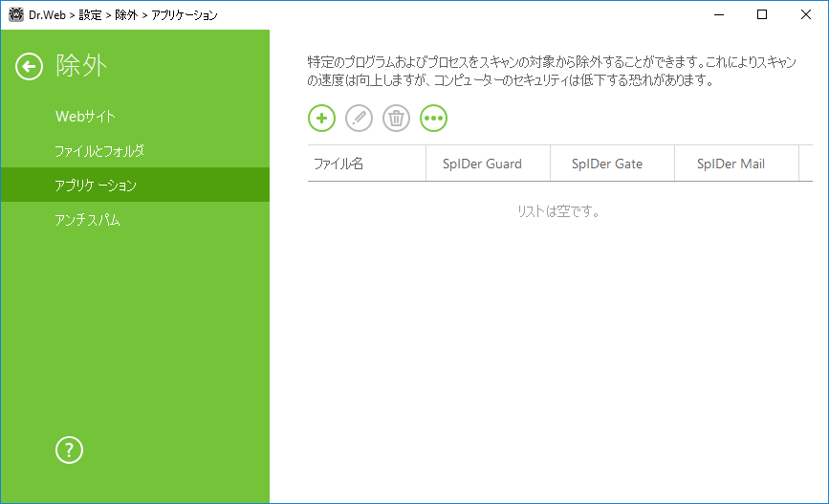Click the 除外 heading in sidebar

[x=81, y=66]
